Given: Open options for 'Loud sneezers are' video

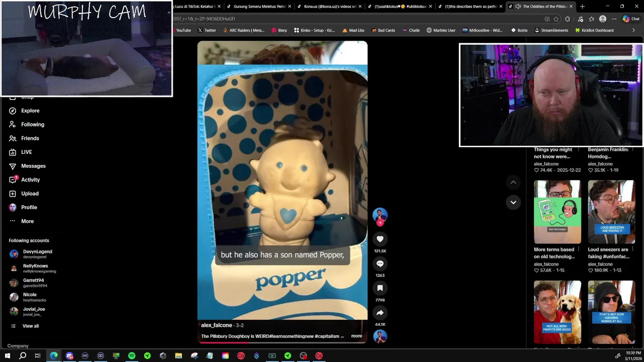Looking at the screenshot, I should [x=632, y=249].
